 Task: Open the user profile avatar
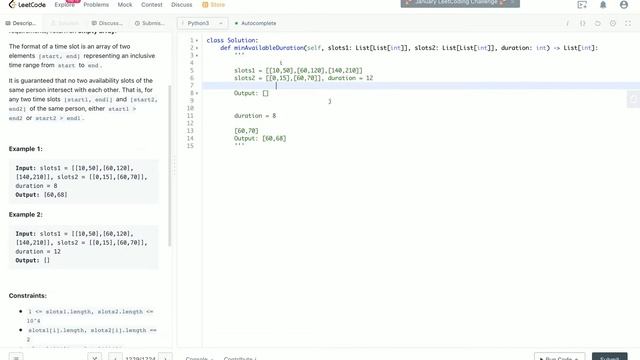click(x=624, y=5)
